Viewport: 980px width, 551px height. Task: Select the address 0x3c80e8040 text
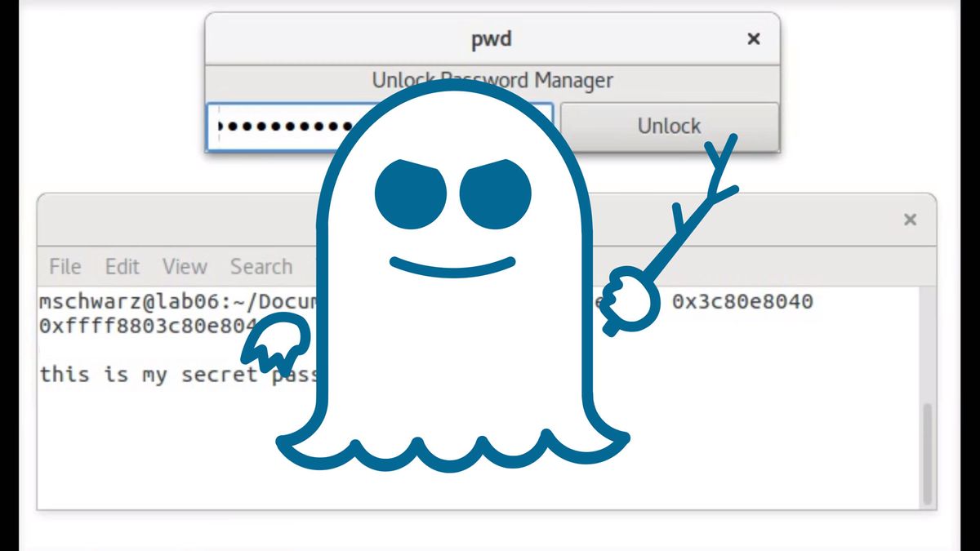tap(741, 300)
